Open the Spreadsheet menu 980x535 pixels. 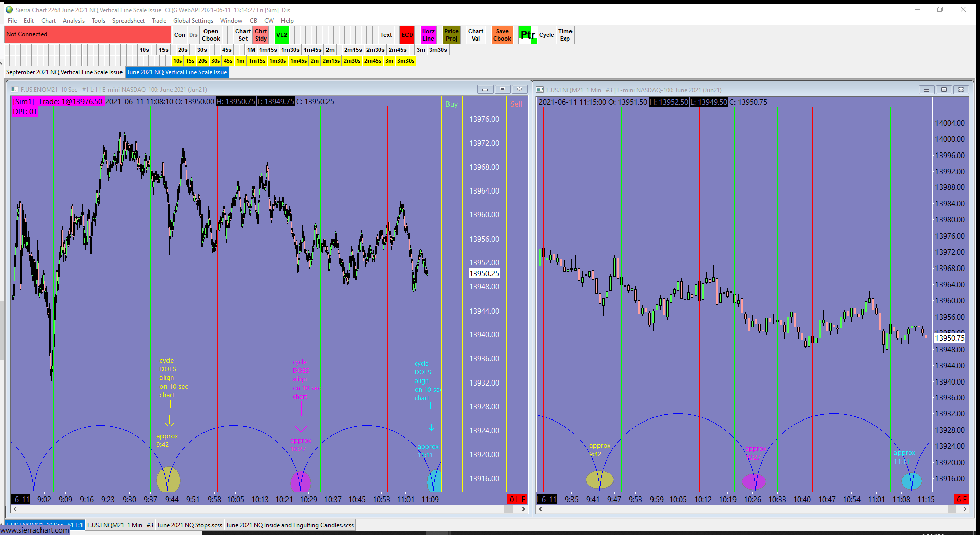(x=128, y=21)
